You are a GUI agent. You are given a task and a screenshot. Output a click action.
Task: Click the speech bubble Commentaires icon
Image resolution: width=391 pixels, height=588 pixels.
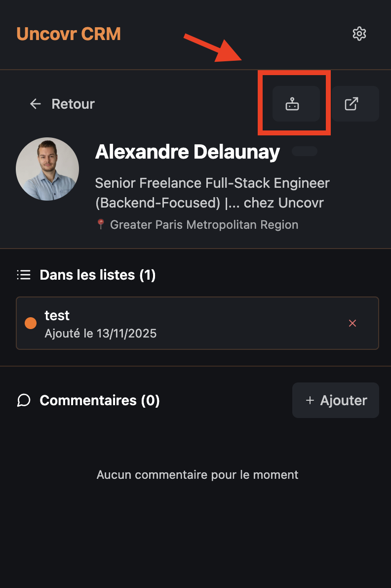tap(24, 400)
